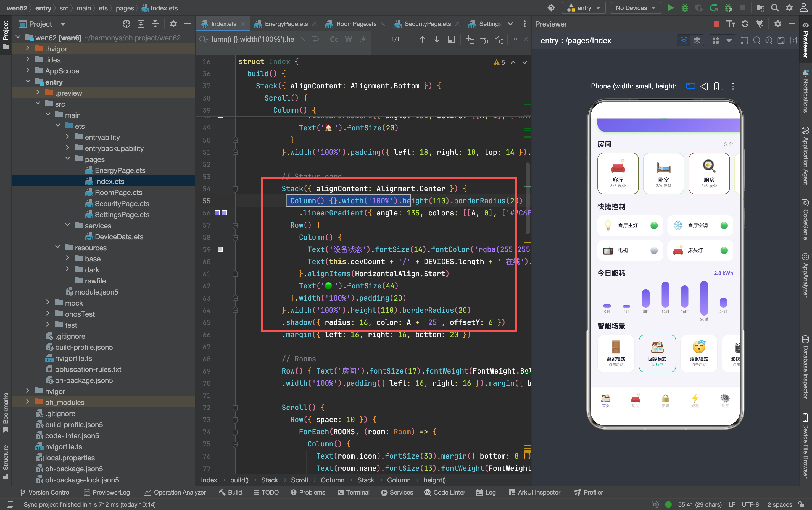This screenshot has width=812, height=510.
Task: Expand the oh_modules folder
Action: [x=28, y=402]
